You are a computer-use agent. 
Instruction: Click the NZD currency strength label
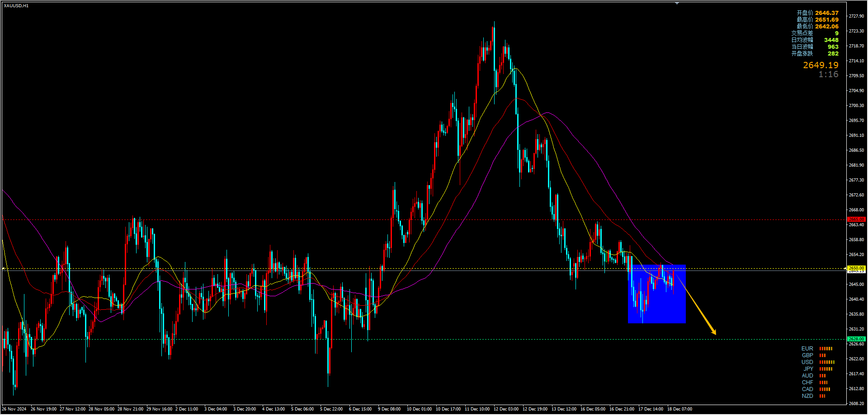807,396
